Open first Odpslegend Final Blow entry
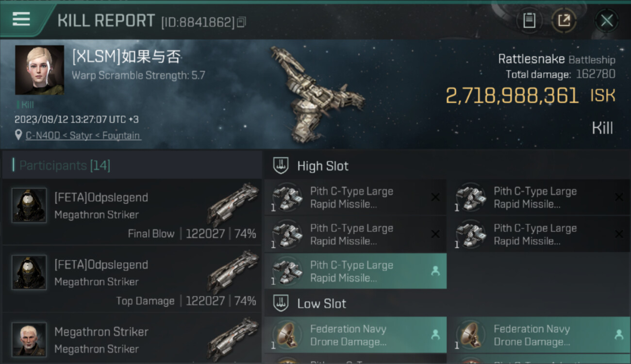This screenshot has width=631, height=364. point(132,212)
